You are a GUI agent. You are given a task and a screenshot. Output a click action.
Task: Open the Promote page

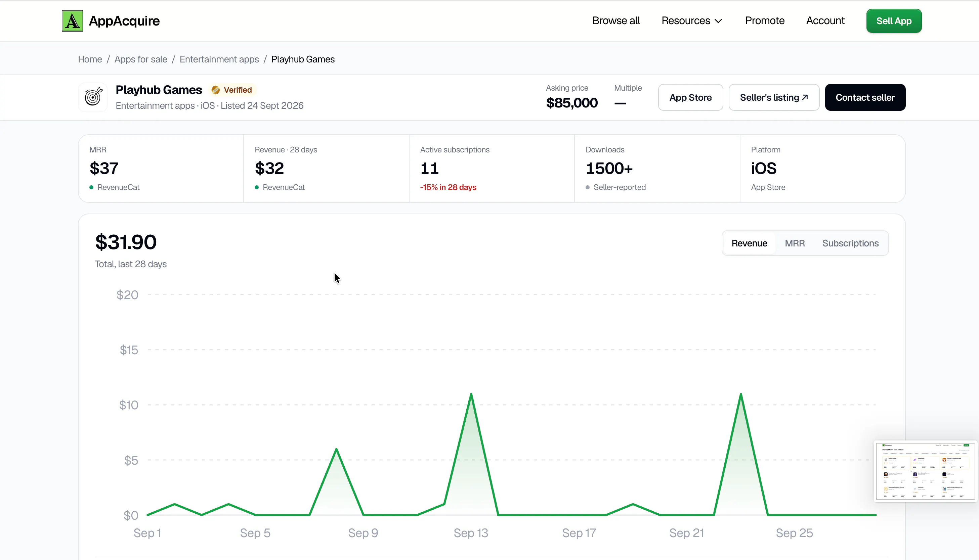pos(765,21)
